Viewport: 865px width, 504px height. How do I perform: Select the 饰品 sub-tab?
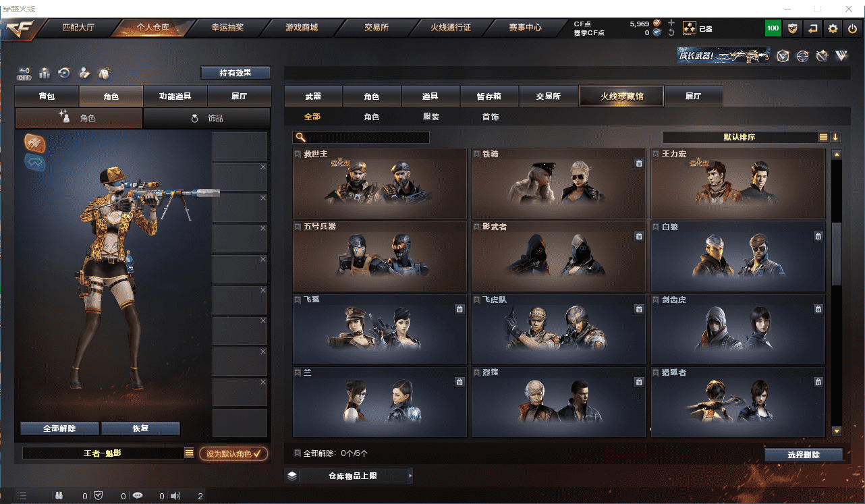[x=207, y=118]
